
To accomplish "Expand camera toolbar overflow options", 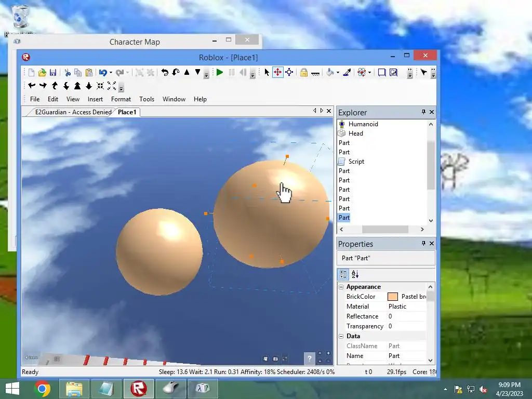I will (x=121, y=87).
